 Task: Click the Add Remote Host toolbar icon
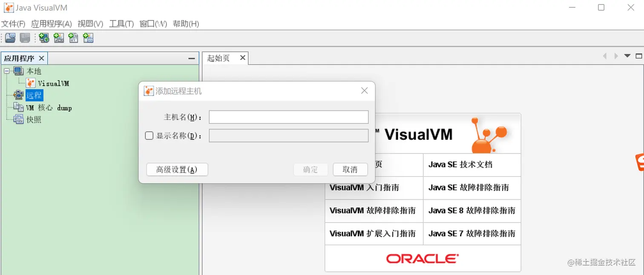click(44, 38)
